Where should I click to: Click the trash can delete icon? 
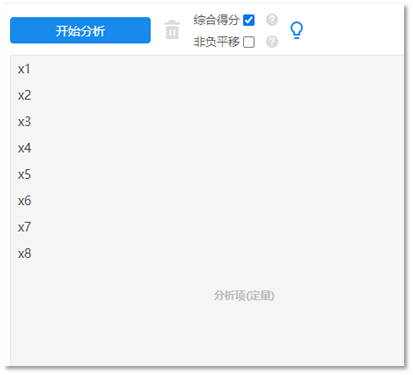(172, 30)
